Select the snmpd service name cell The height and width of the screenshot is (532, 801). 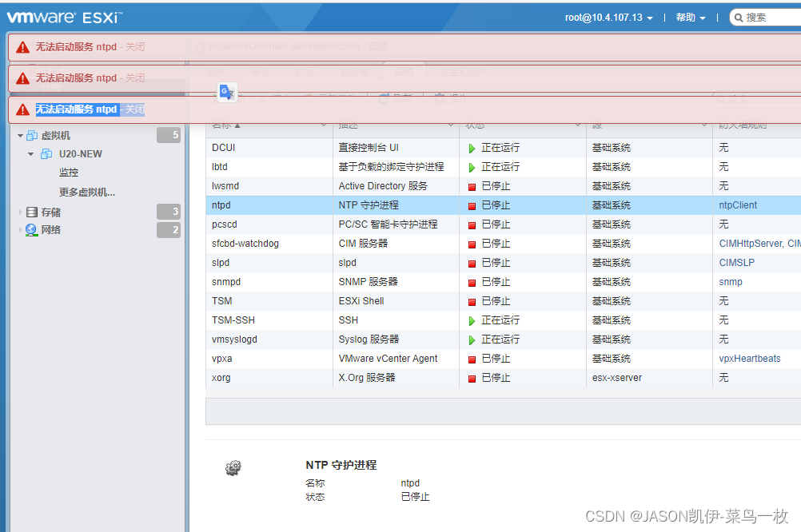pos(269,282)
